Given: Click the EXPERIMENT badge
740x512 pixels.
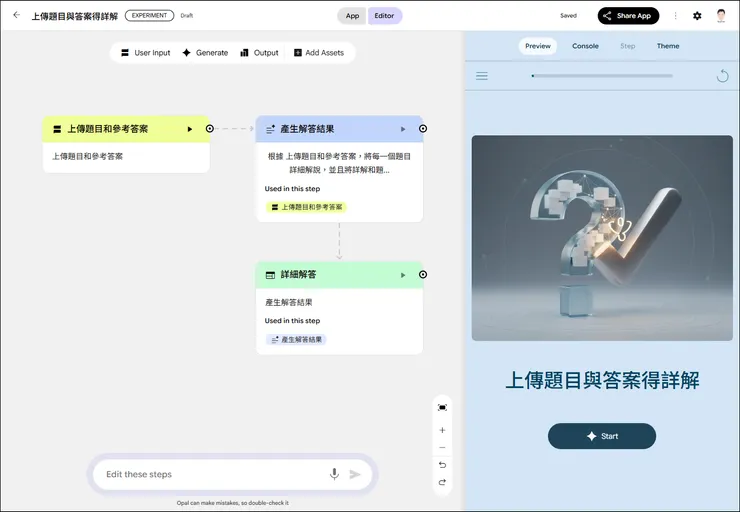Looking at the screenshot, I should pyautogui.click(x=149, y=16).
